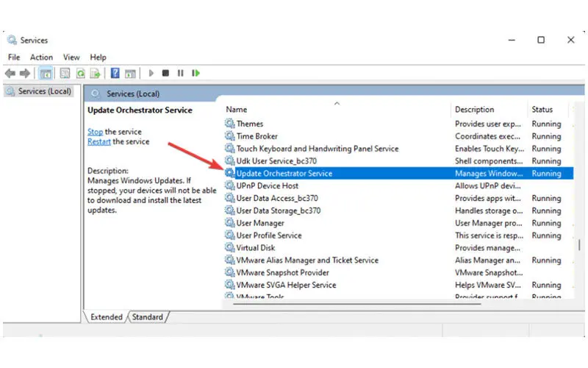Viewport: 588px width, 368px height.
Task: Click the gear icon beside Time Broker
Action: coord(229,135)
